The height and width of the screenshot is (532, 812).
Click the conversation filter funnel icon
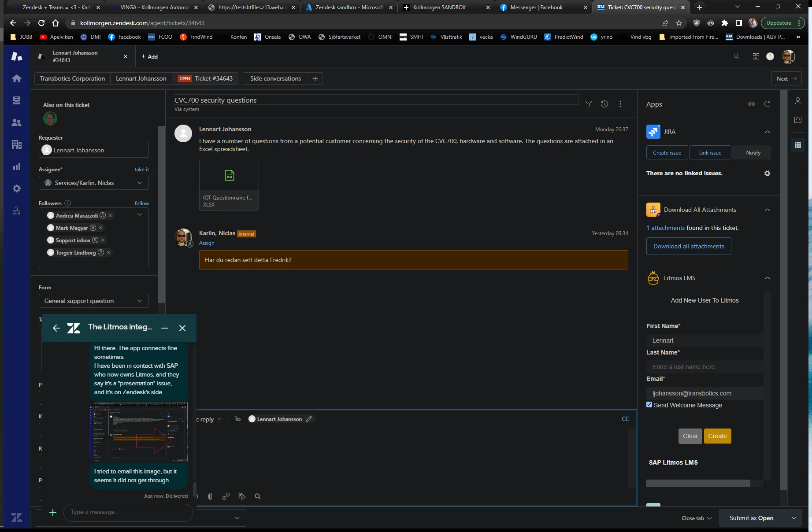point(588,104)
